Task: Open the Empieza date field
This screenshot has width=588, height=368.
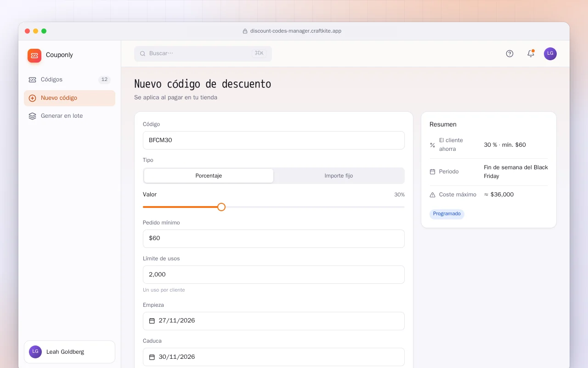Action: click(274, 321)
